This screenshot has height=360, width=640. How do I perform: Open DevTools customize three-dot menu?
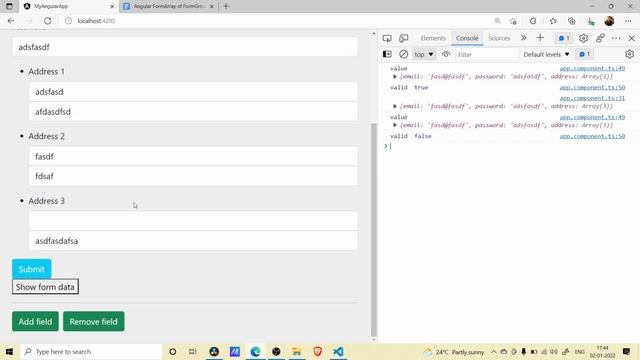616,38
